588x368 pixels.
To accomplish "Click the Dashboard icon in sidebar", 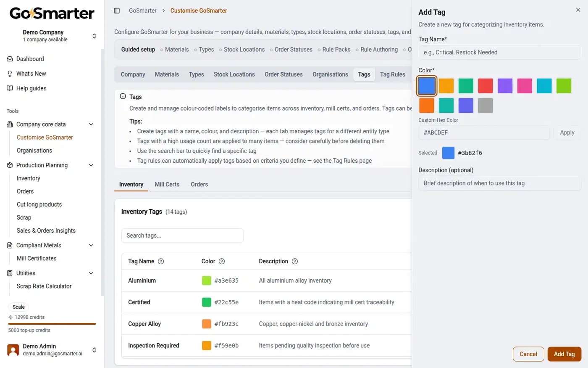I will pos(10,59).
